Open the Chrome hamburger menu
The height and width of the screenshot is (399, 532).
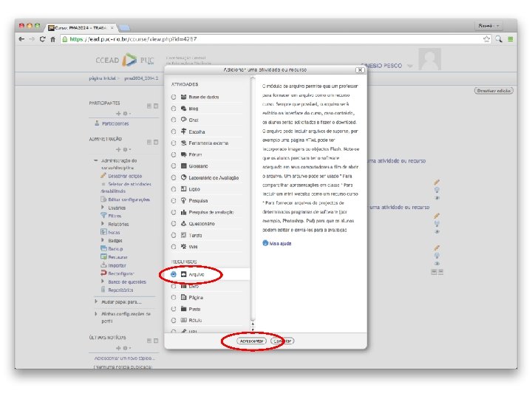pos(511,39)
